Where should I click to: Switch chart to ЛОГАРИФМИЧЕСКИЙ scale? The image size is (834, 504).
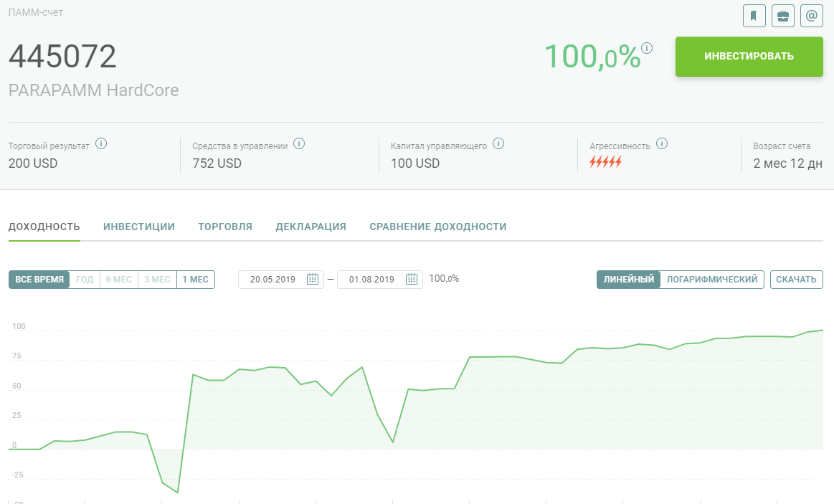pos(711,280)
